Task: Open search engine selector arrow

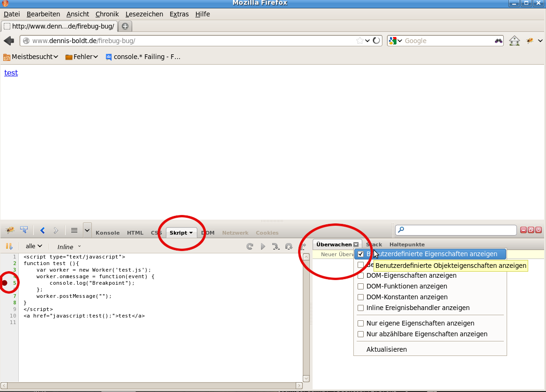Action: tap(400, 41)
